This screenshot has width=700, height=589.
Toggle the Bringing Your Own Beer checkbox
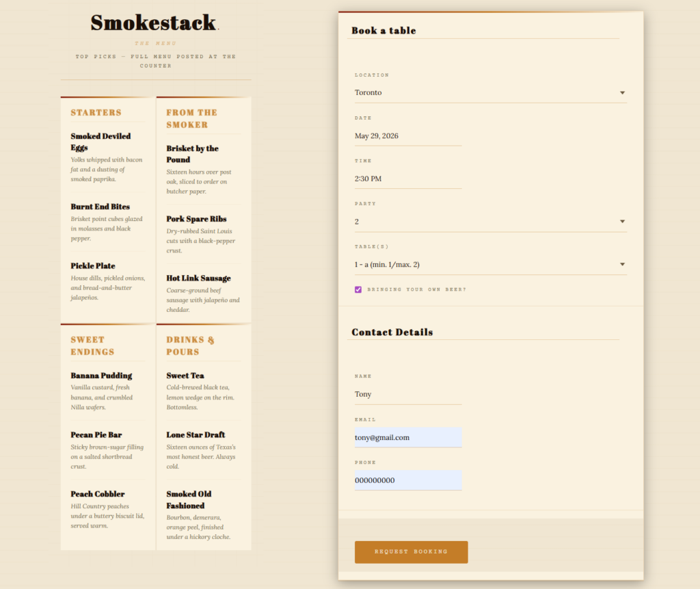(358, 289)
